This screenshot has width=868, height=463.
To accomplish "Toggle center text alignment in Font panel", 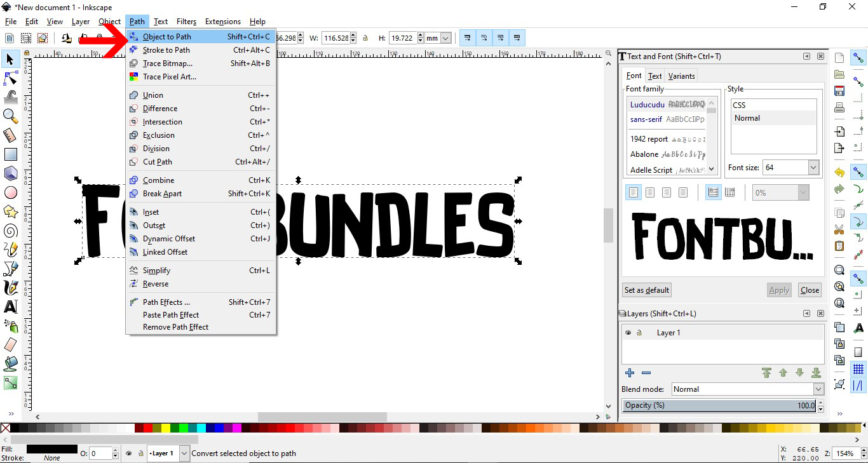I will pos(650,192).
